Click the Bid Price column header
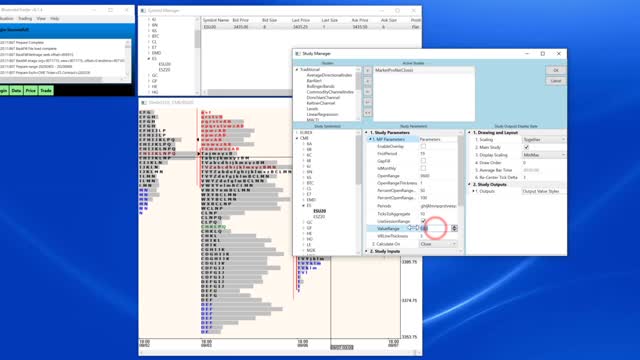This screenshot has height=360, width=640. click(240, 20)
